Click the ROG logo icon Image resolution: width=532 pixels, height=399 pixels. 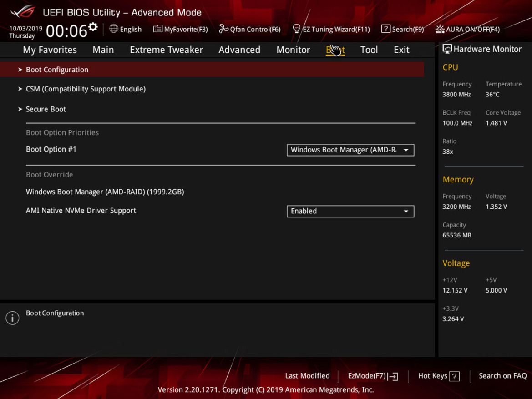click(x=22, y=11)
